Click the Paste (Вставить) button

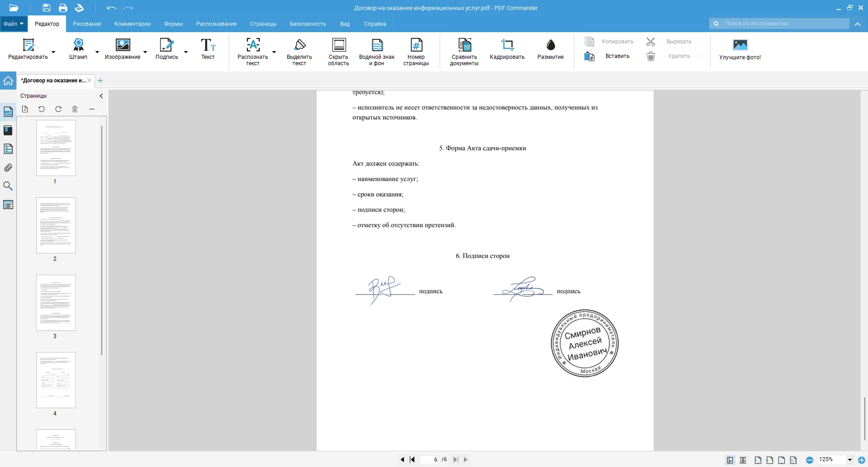click(x=617, y=56)
